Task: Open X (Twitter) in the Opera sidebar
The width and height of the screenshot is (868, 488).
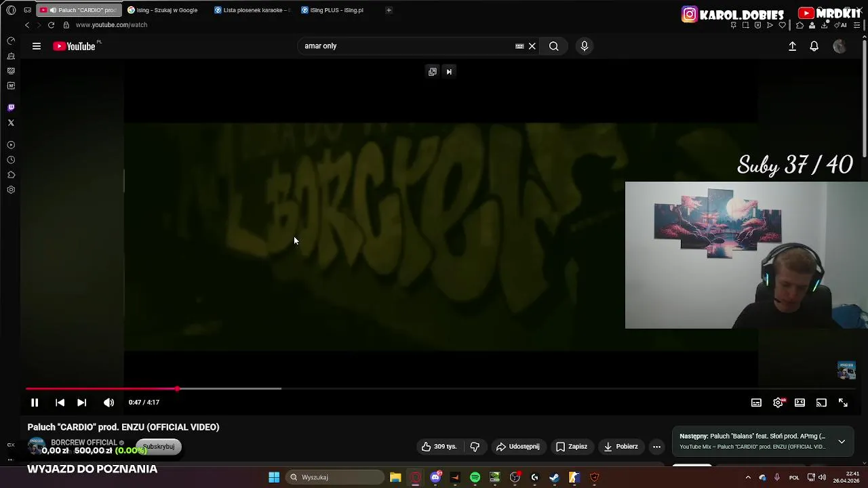Action: [x=11, y=123]
